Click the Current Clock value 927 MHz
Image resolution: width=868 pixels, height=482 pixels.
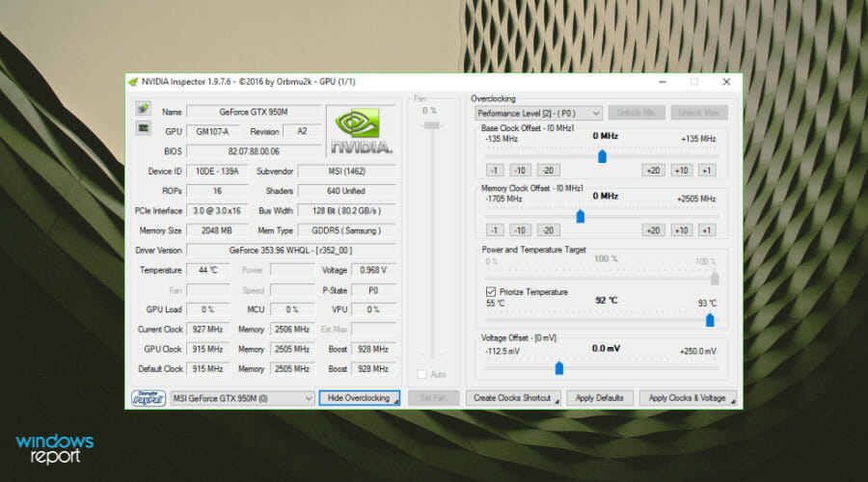[x=208, y=330]
